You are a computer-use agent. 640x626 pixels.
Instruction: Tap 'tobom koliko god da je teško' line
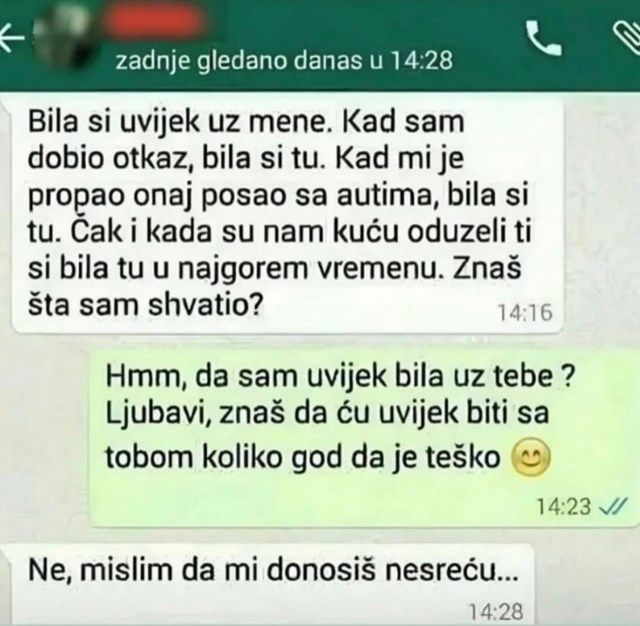(x=303, y=457)
